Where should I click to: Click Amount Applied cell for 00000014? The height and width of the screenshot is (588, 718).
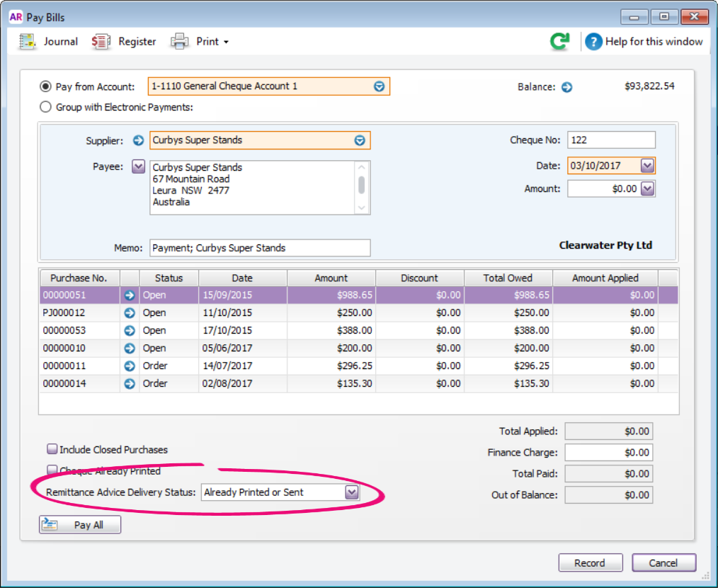pyautogui.click(x=605, y=383)
